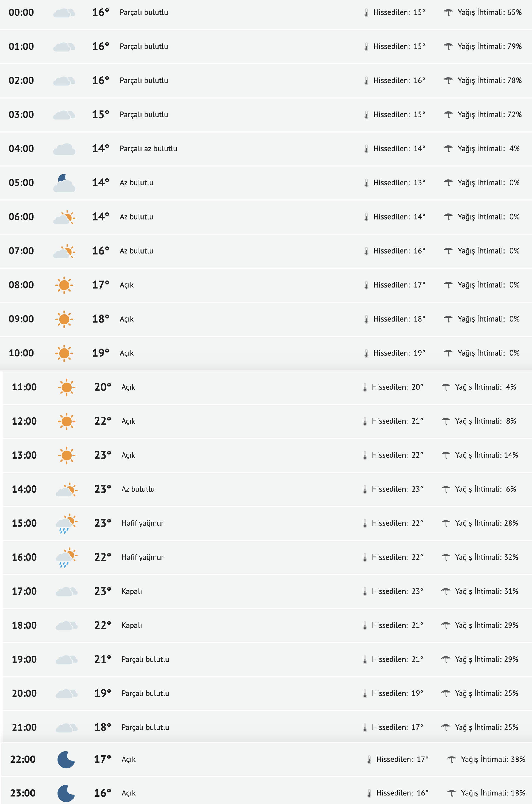Click the rain cloud icon at 15:00
The height and width of the screenshot is (804, 532).
[x=66, y=523]
